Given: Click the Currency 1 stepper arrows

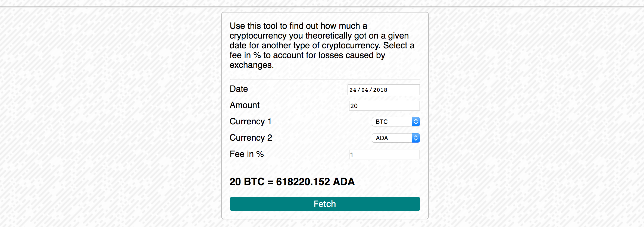Looking at the screenshot, I should [x=415, y=122].
